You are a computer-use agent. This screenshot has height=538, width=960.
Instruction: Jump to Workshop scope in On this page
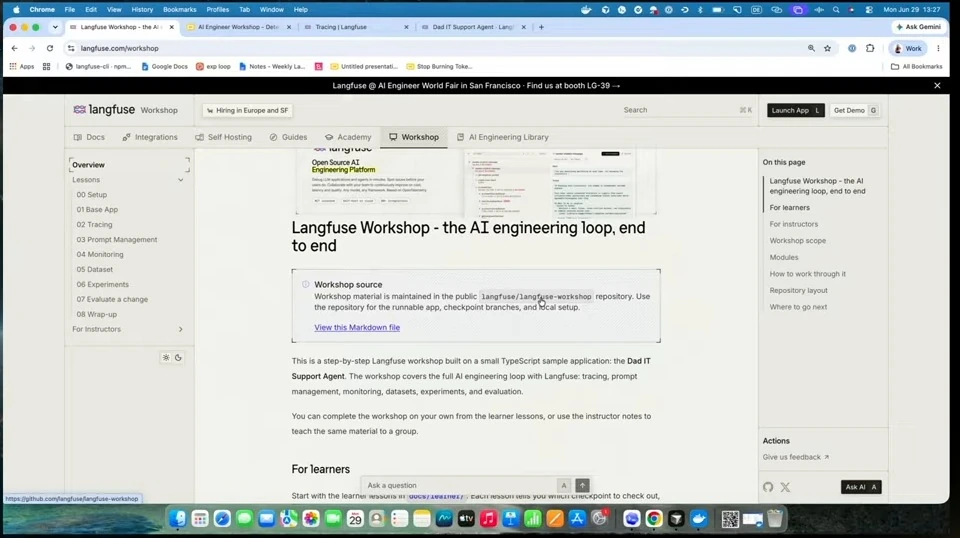point(797,241)
